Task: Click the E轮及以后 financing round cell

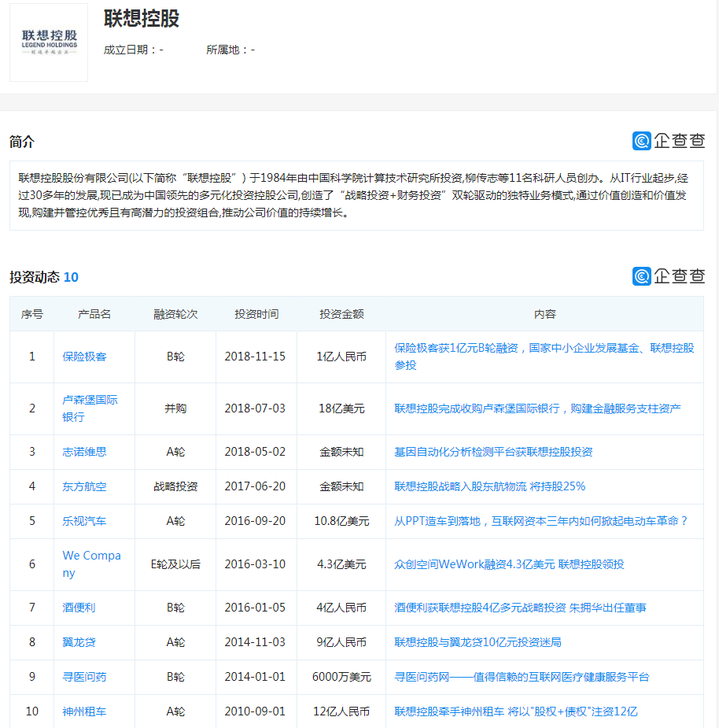Action: [x=175, y=564]
